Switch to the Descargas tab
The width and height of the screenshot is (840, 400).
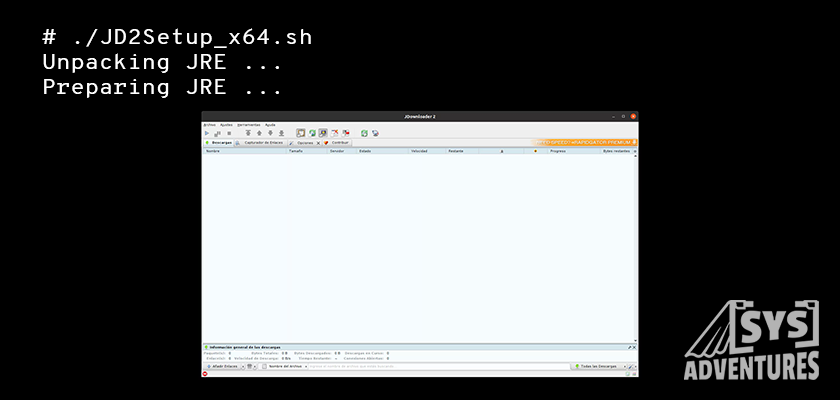[x=218, y=143]
